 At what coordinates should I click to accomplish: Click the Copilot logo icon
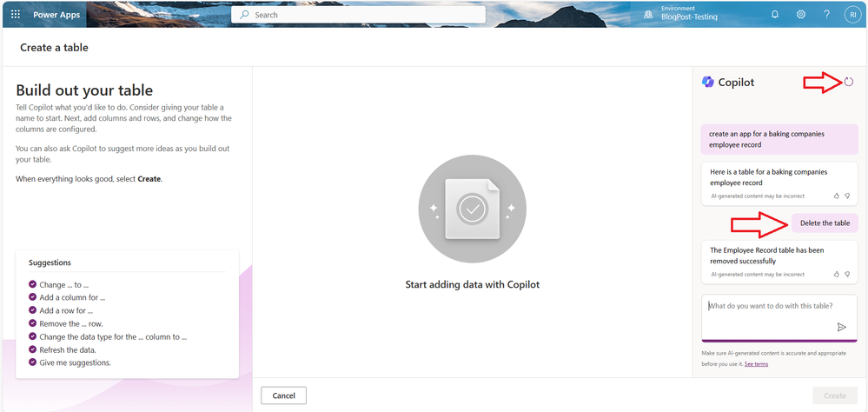click(707, 82)
